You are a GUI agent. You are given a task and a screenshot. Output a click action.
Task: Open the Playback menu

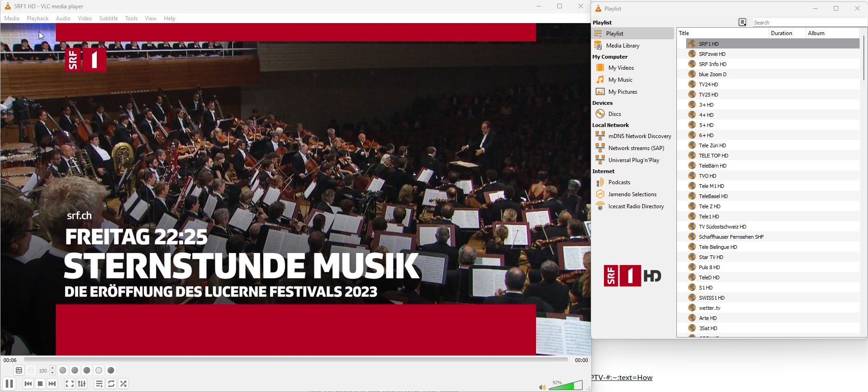(x=37, y=18)
